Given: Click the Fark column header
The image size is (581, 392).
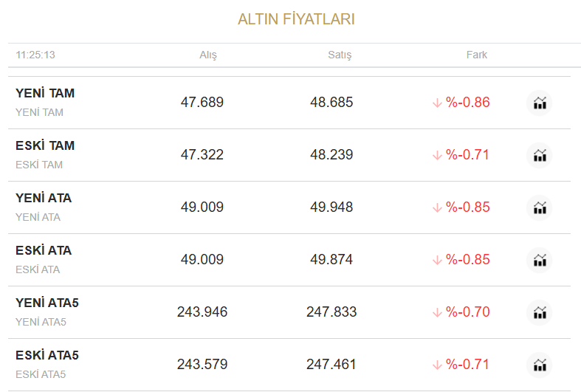Looking at the screenshot, I should click(477, 55).
